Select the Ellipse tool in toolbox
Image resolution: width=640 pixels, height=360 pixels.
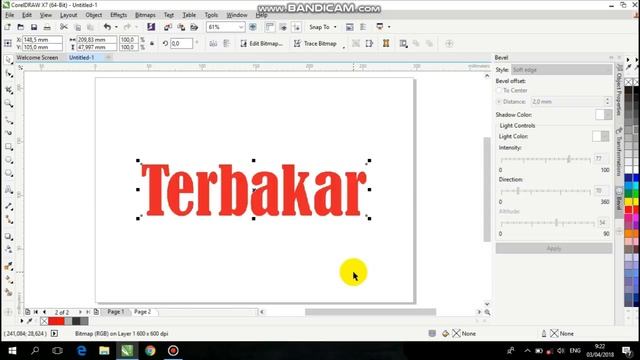click(x=9, y=160)
